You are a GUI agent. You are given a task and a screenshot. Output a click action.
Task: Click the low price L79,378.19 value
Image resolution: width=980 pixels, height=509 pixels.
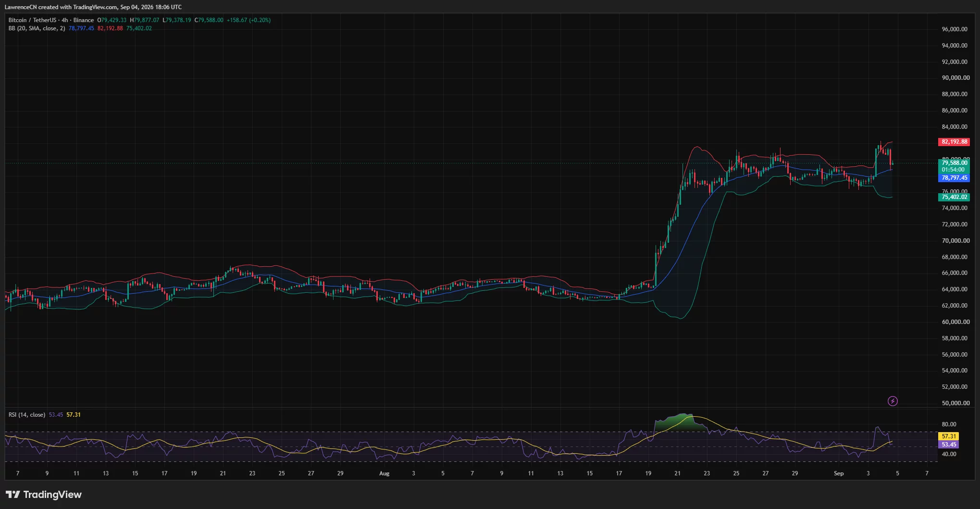tap(177, 20)
